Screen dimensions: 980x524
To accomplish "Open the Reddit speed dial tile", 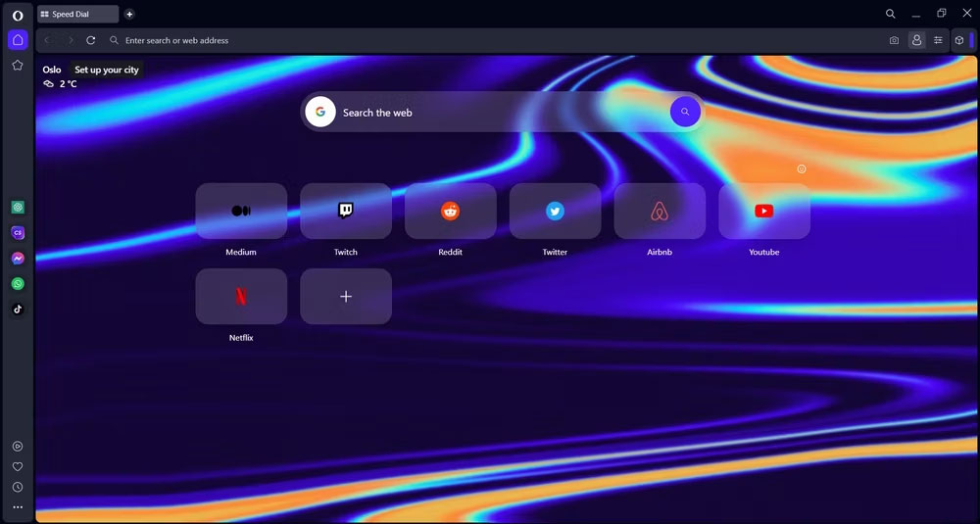I will coord(451,212).
